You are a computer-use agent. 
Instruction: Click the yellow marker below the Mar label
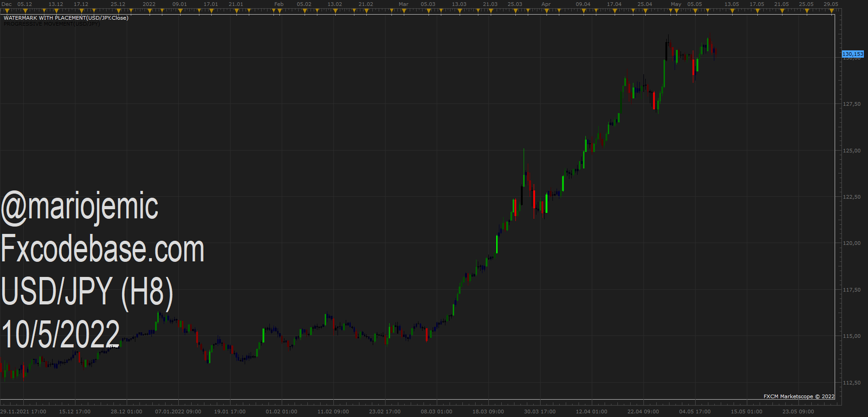(404, 11)
